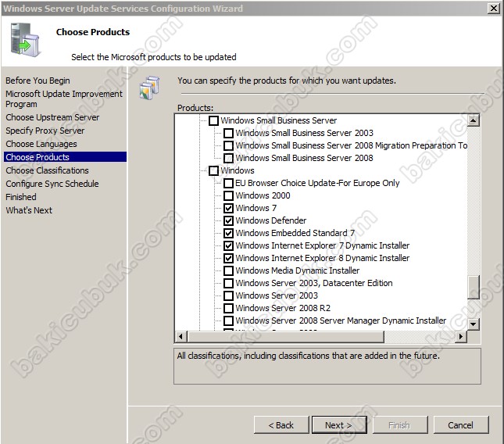Check Windows Server 2008 Server Manager Dynamic Installer
504x444 pixels.
pos(228,320)
